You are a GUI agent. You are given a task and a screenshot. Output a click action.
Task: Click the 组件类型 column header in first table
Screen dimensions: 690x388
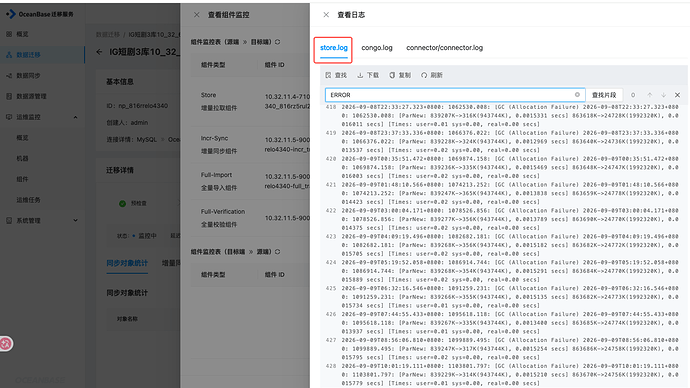coord(213,65)
